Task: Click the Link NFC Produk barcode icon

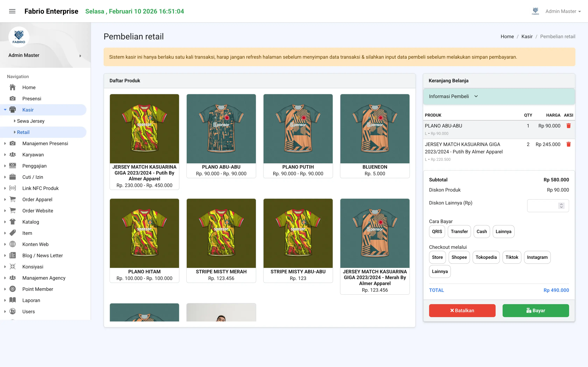Action: point(13,188)
